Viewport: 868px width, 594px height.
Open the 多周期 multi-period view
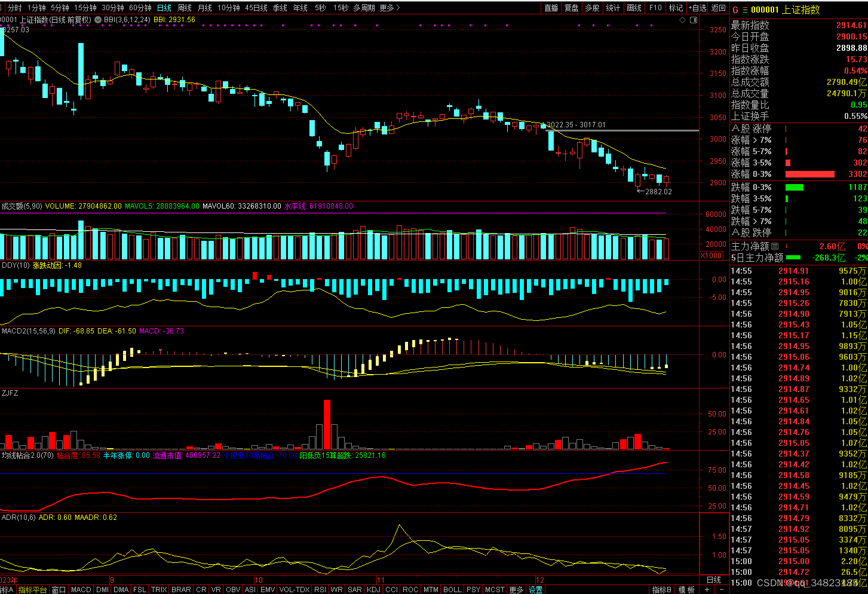364,8
